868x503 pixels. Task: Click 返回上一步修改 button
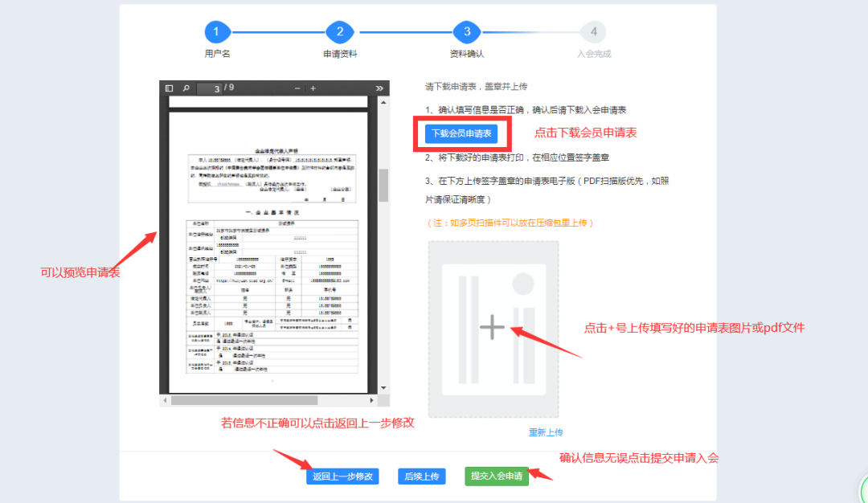pos(342,476)
